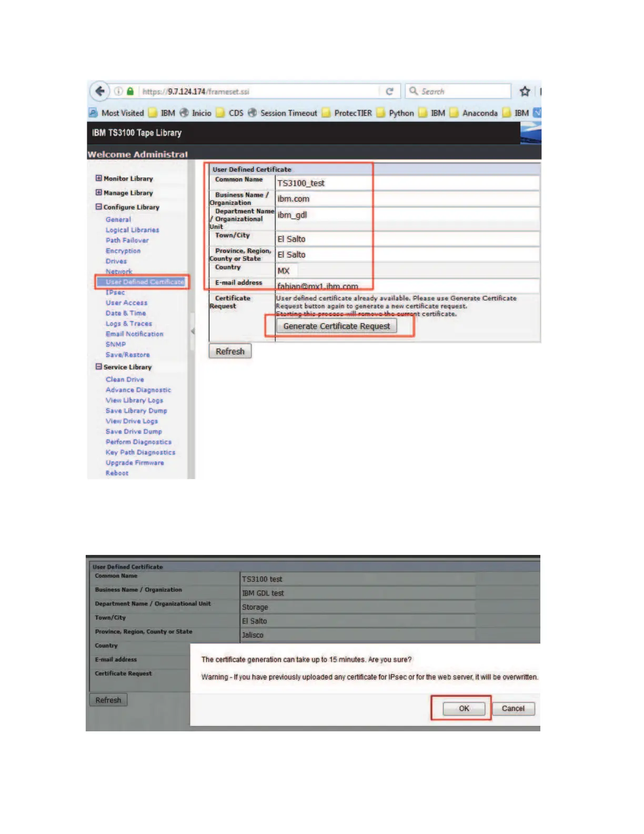Click the browser back arrow button
This screenshot has width=644, height=834.
coord(99,91)
